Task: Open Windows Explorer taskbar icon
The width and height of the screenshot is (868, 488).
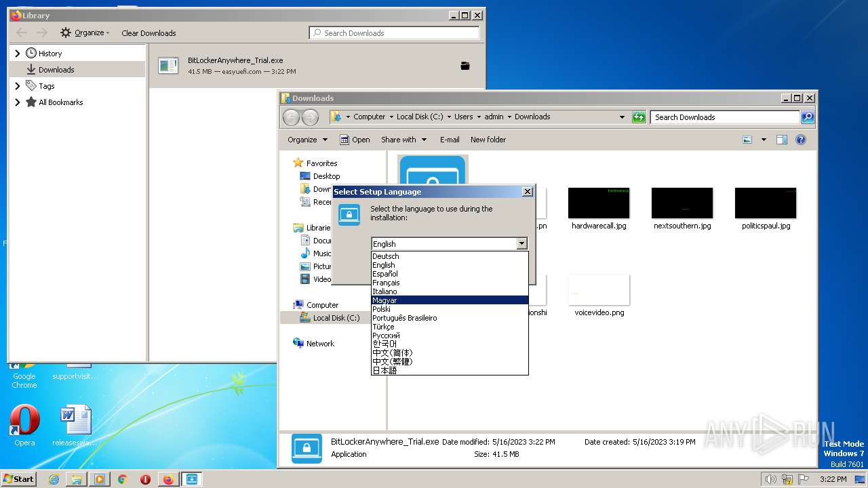Action: pos(77,479)
